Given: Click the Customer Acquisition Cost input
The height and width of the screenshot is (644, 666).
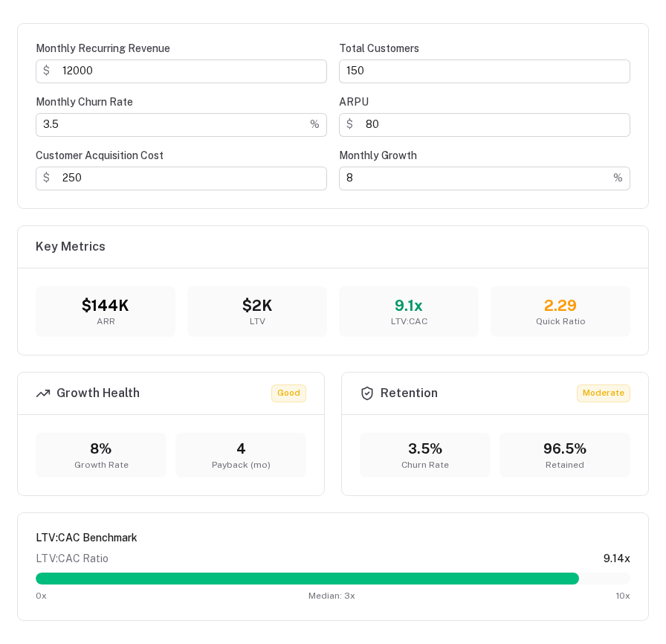Looking at the screenshot, I should (181, 178).
